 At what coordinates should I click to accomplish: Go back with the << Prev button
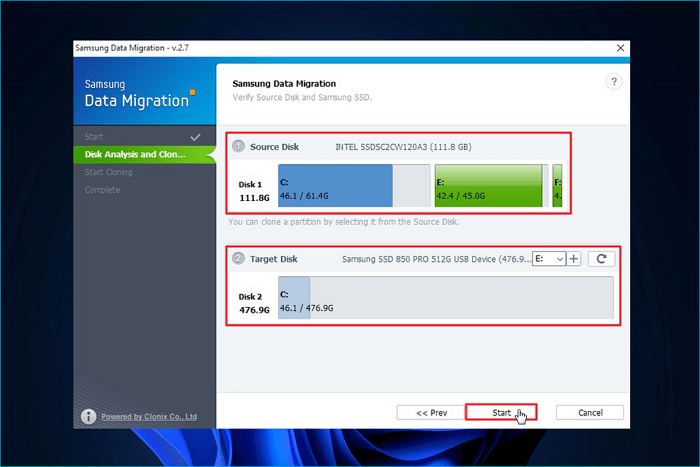click(x=431, y=413)
